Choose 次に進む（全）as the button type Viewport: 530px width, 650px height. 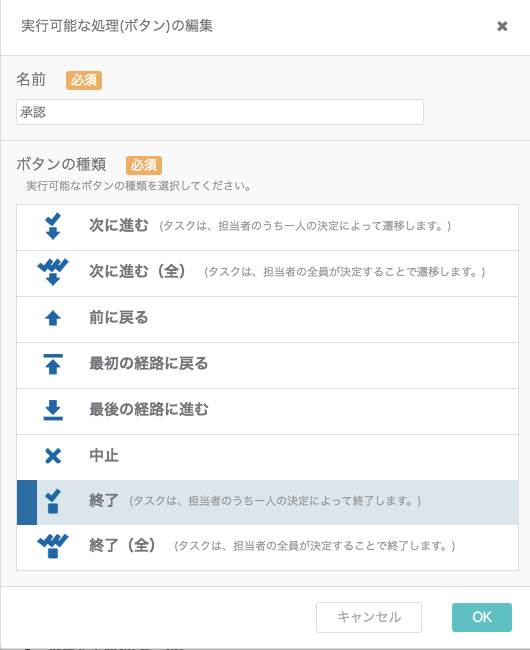(267, 273)
